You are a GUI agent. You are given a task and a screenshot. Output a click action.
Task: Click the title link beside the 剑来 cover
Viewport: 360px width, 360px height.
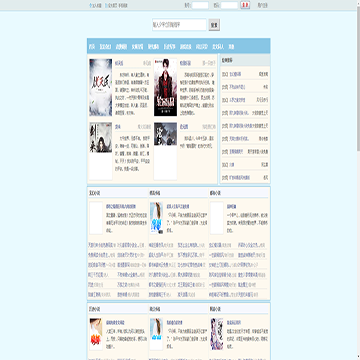118,127
